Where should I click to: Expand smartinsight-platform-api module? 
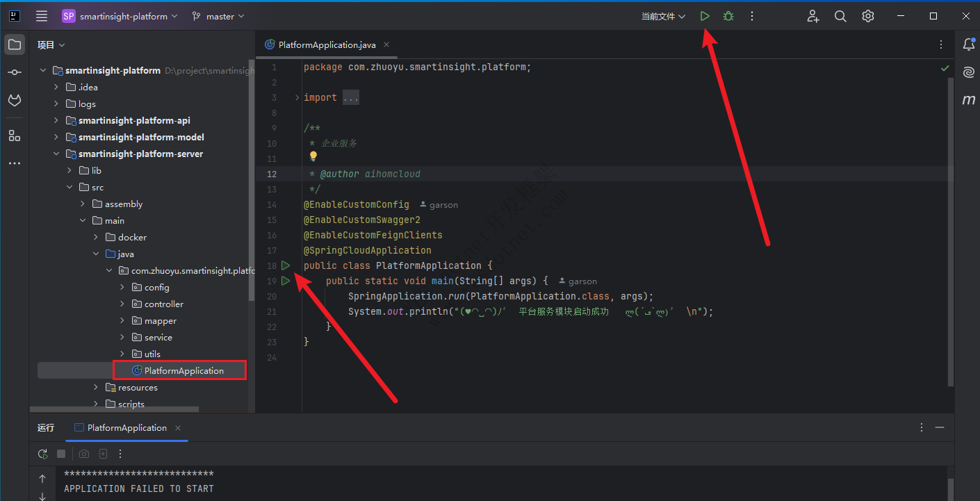(x=56, y=120)
